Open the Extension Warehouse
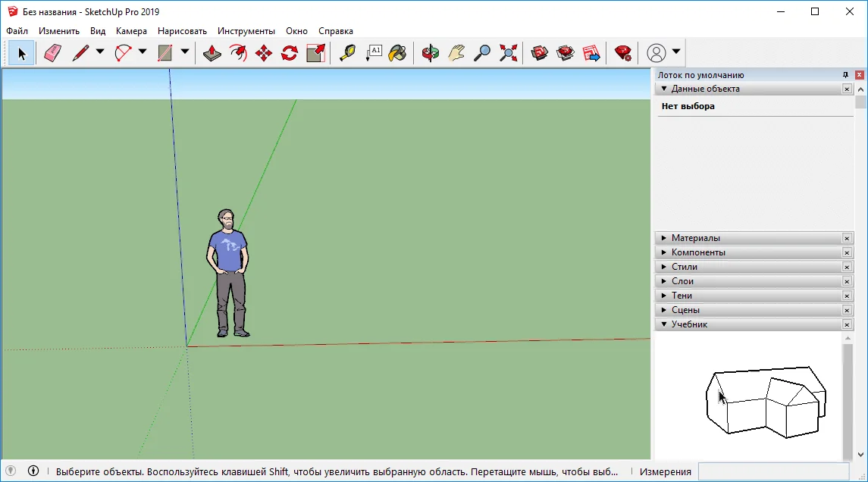Screen dimensions: 868x482 pyautogui.click(x=566, y=53)
